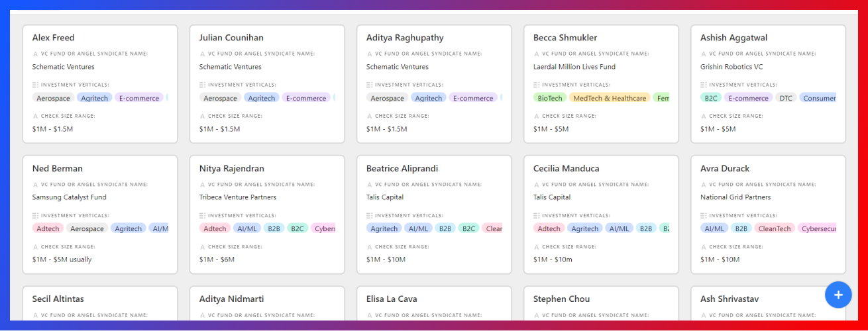The width and height of the screenshot is (868, 331).
Task: Select Talis Capital on Beatrice Aliprandi card
Action: [x=385, y=197]
